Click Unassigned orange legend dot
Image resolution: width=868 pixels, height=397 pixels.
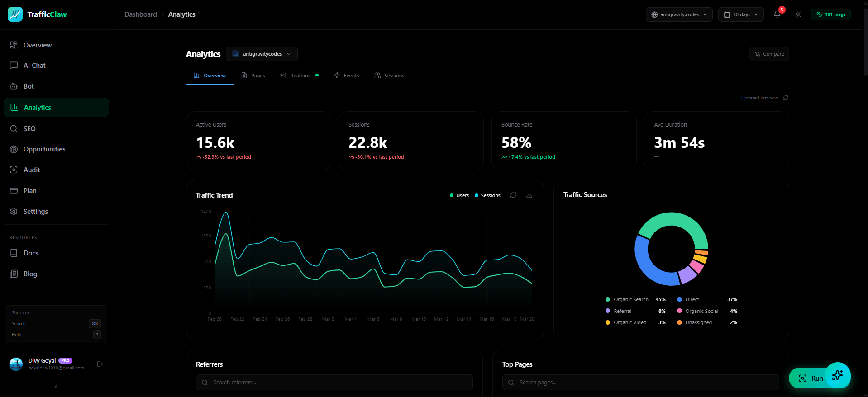pos(679,322)
